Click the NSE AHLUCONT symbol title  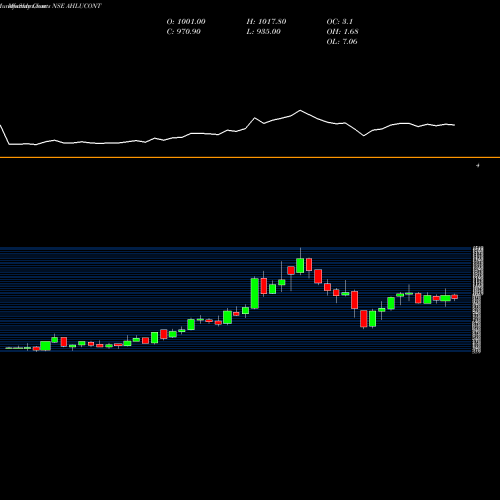77,6
